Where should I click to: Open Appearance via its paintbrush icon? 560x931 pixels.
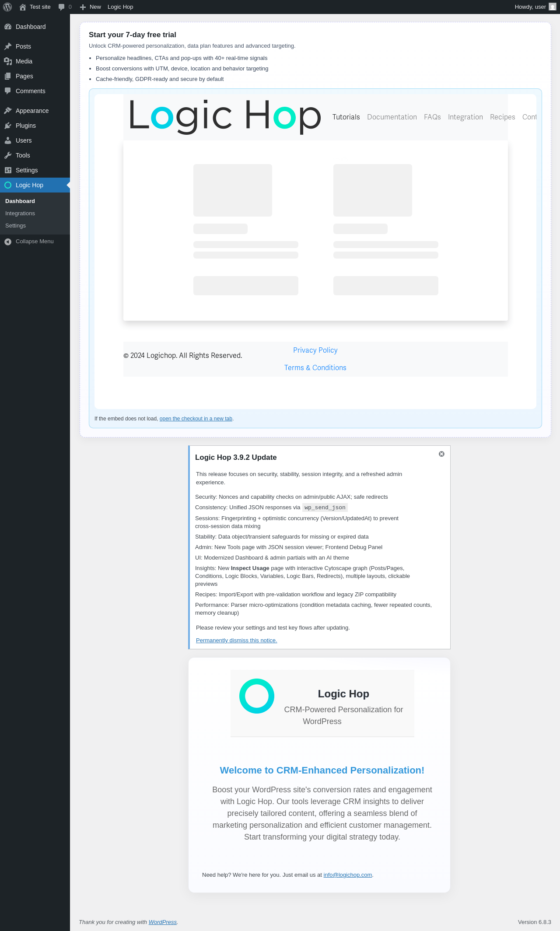(8, 111)
